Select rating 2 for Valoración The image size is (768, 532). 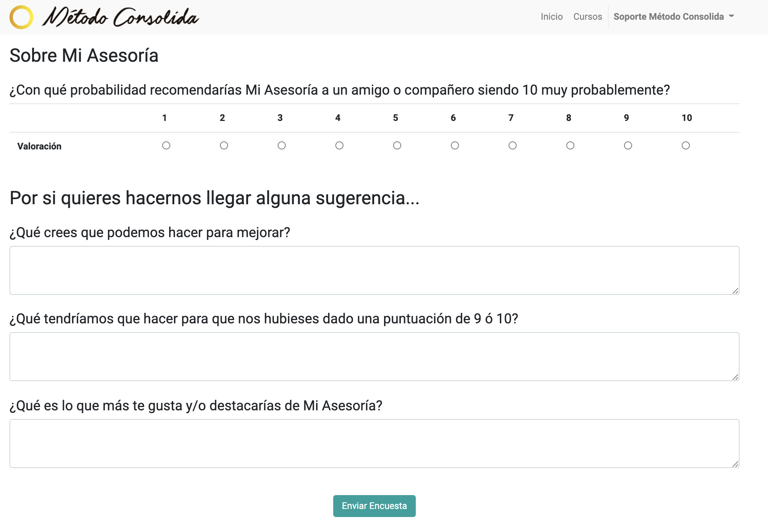(224, 145)
